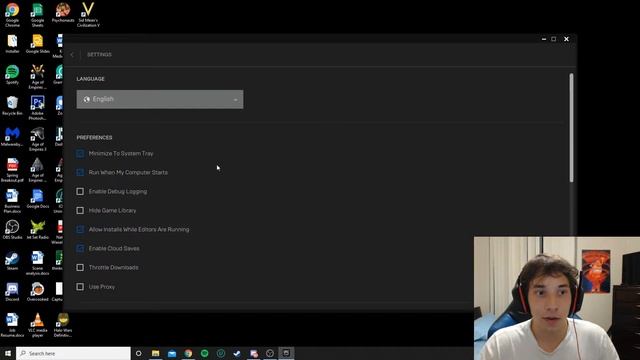Open the Mail app on taskbar

[x=172, y=353]
